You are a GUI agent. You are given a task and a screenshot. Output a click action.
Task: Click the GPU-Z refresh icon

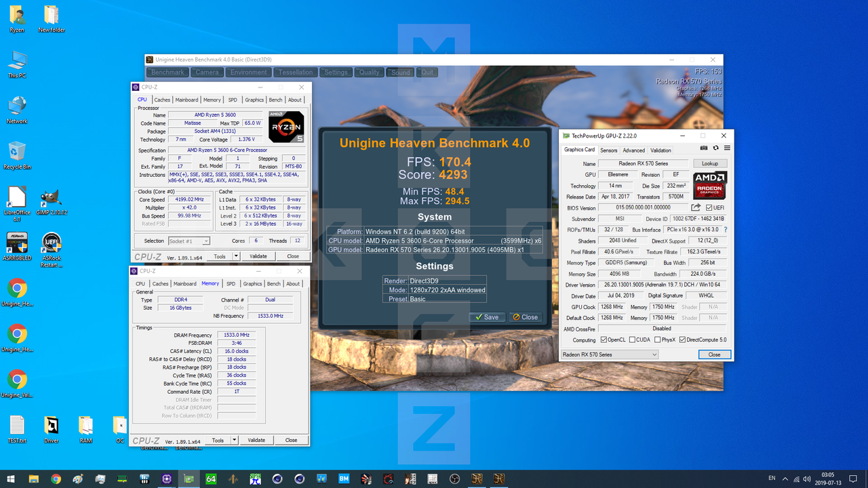click(715, 148)
